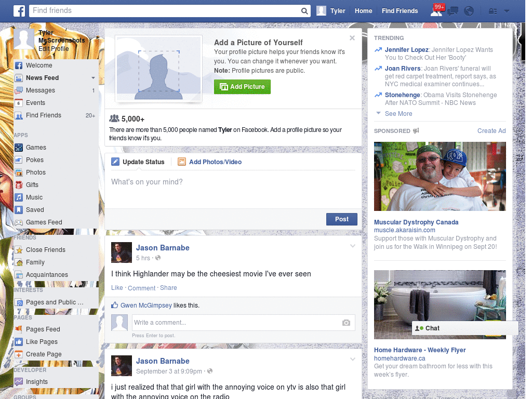Open Stonehenge trending topic

click(x=403, y=95)
